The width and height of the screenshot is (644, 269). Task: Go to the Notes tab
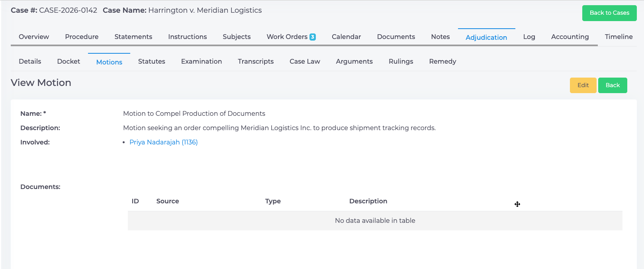coord(440,37)
